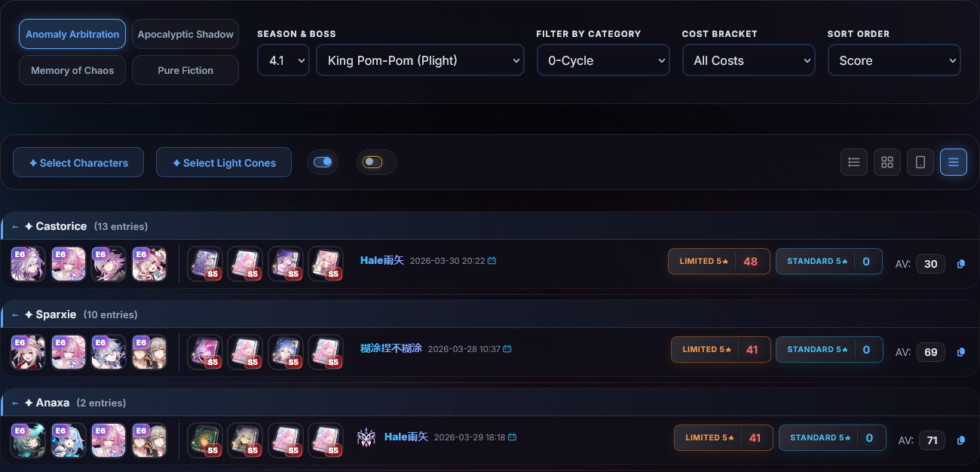The image size is (980, 472).
Task: Select the compact lines view icon
Action: (x=954, y=162)
